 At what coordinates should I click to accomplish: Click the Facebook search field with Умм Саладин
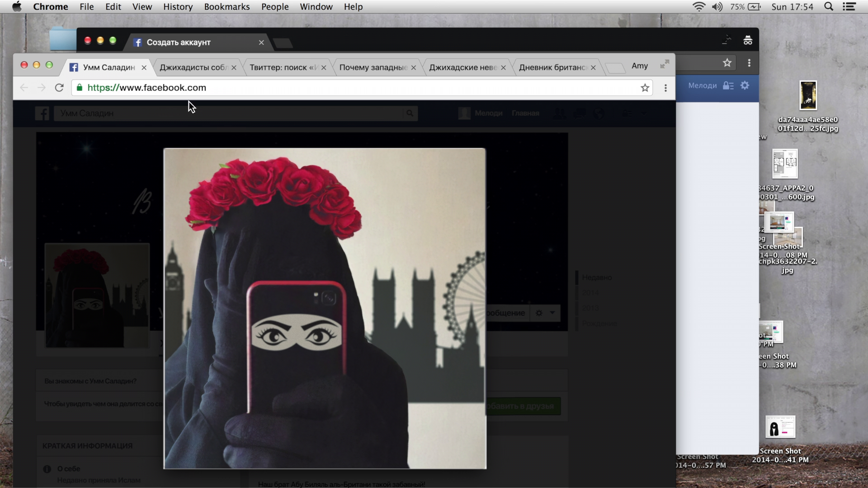(x=228, y=113)
